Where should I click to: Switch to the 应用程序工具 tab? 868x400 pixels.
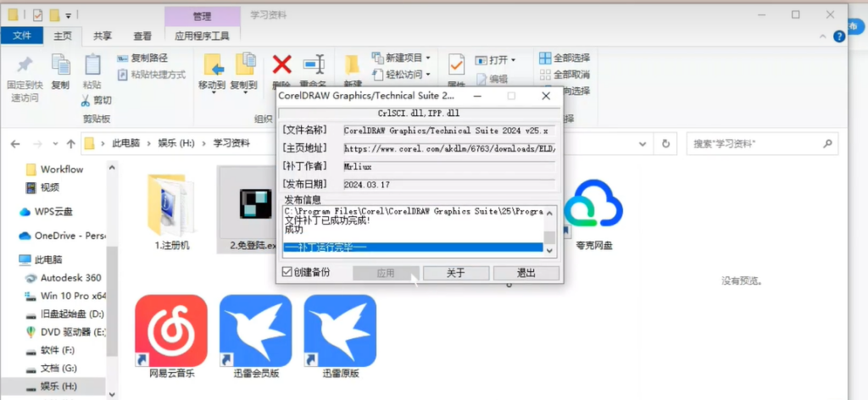[202, 36]
